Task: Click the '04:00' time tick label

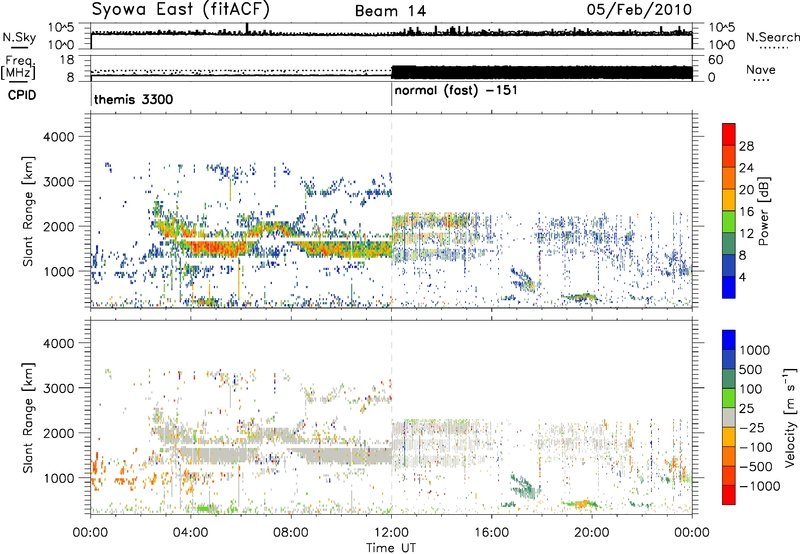Action: pyautogui.click(x=191, y=533)
